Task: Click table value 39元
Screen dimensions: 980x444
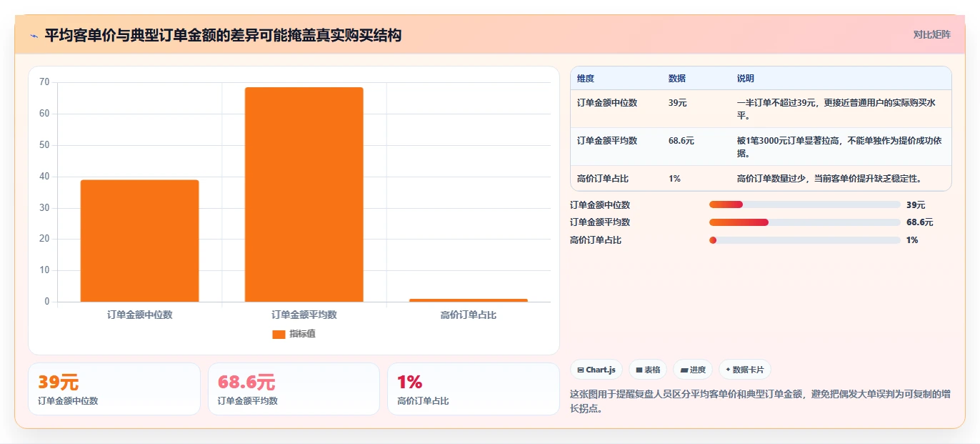Action: (678, 103)
